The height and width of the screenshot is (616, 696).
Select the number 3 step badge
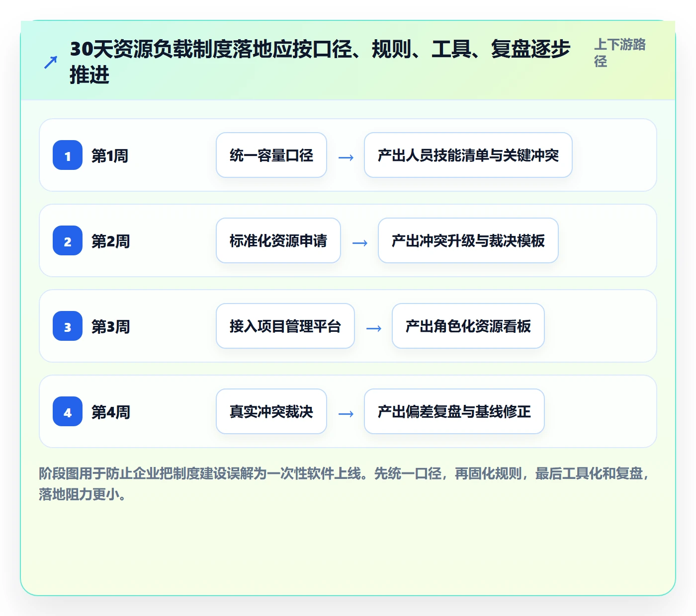(68, 326)
